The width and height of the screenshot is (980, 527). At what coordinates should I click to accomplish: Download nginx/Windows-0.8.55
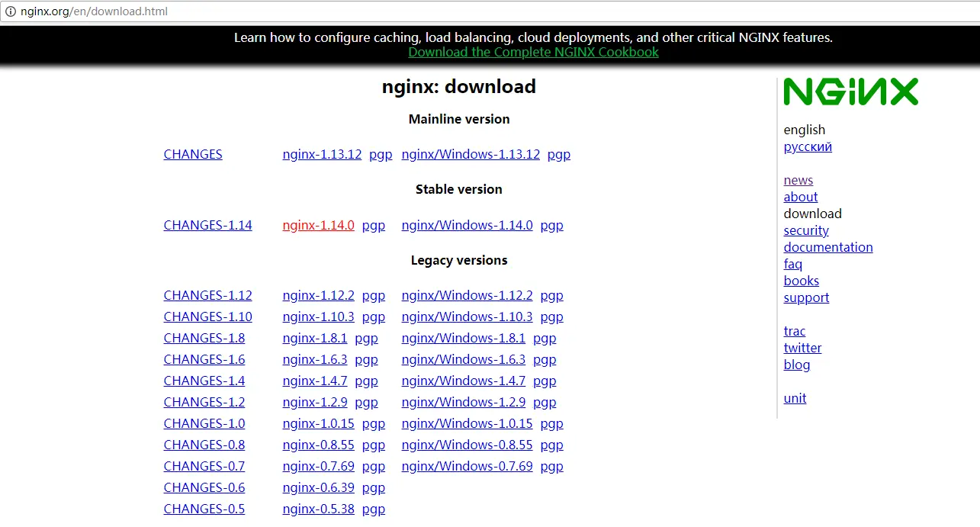pyautogui.click(x=467, y=445)
